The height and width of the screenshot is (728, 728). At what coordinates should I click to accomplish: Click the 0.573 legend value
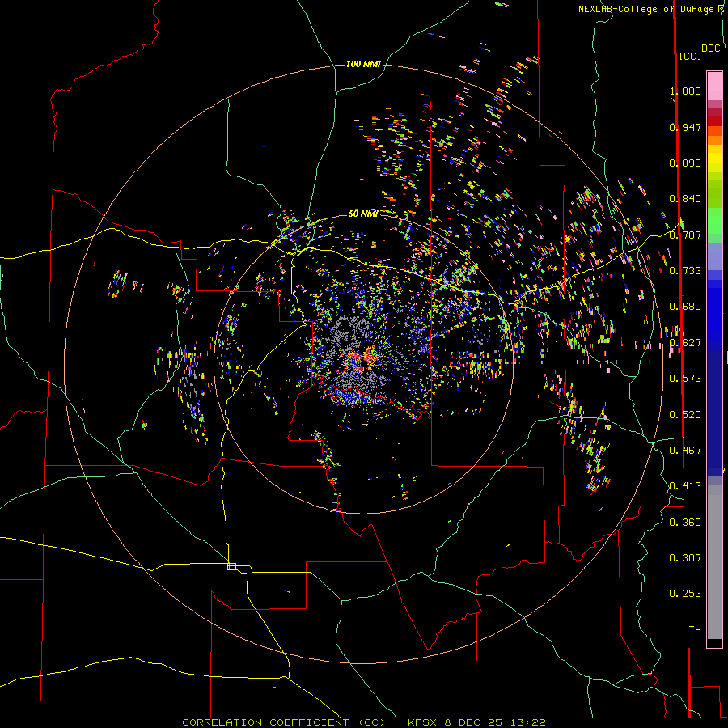[685, 379]
